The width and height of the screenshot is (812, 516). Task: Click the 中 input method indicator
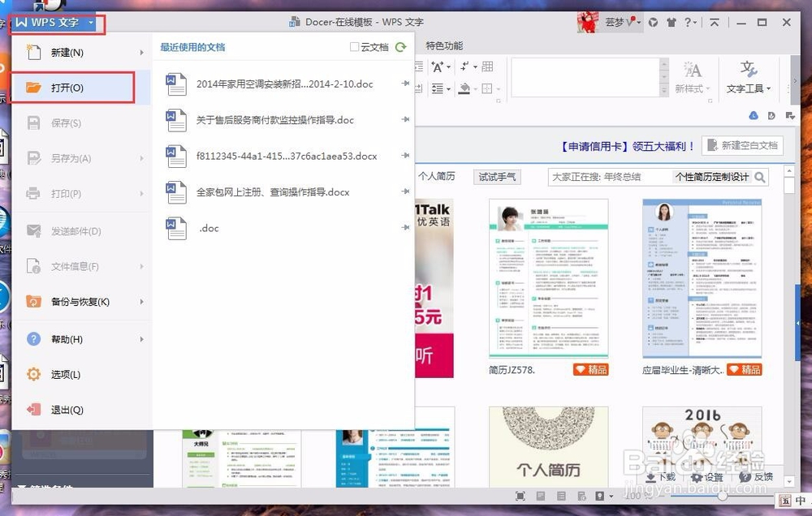[x=800, y=501]
